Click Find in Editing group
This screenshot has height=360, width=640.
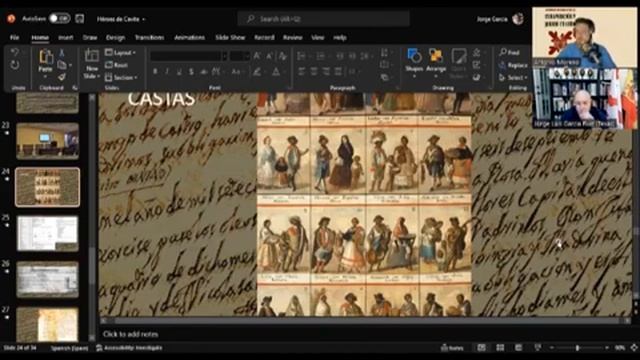(510, 52)
